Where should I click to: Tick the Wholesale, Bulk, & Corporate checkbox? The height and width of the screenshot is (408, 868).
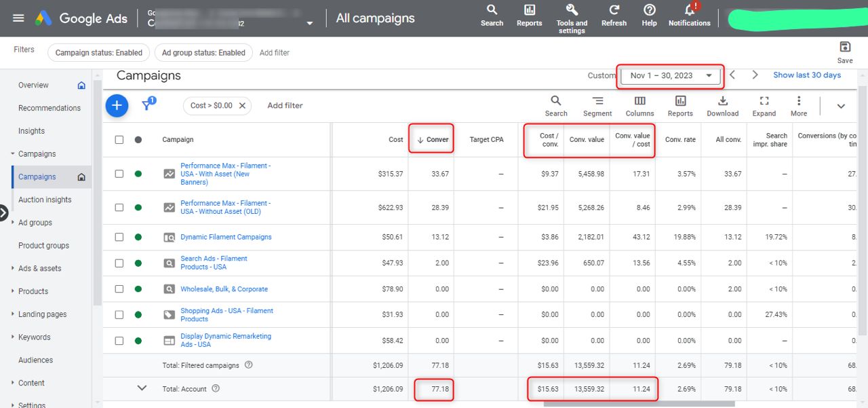point(119,289)
